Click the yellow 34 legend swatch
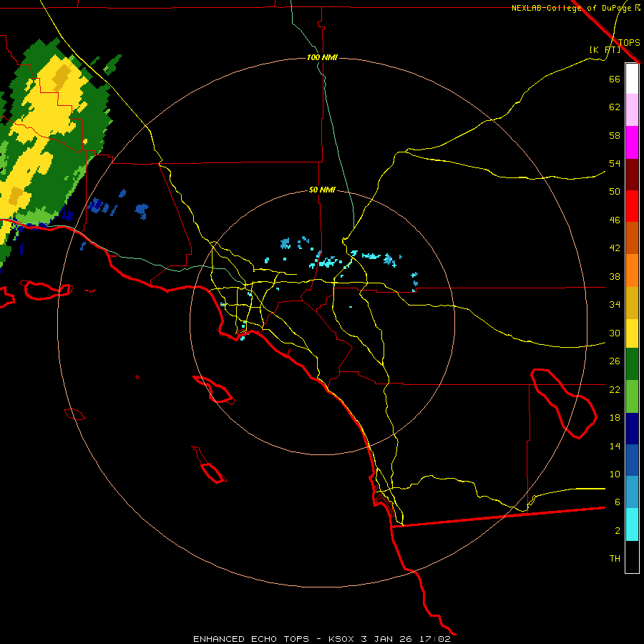The height and width of the screenshot is (644, 644). pos(632,333)
